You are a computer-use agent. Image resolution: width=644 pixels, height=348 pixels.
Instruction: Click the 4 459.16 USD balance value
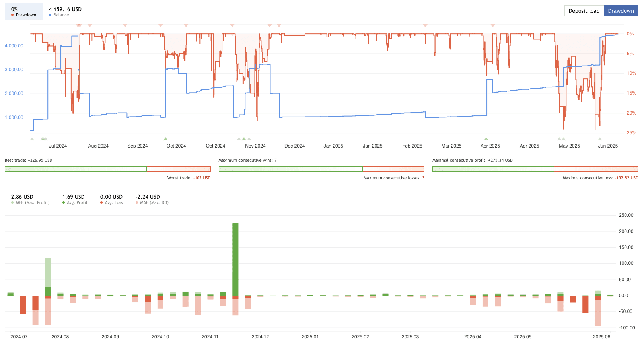pos(65,9)
